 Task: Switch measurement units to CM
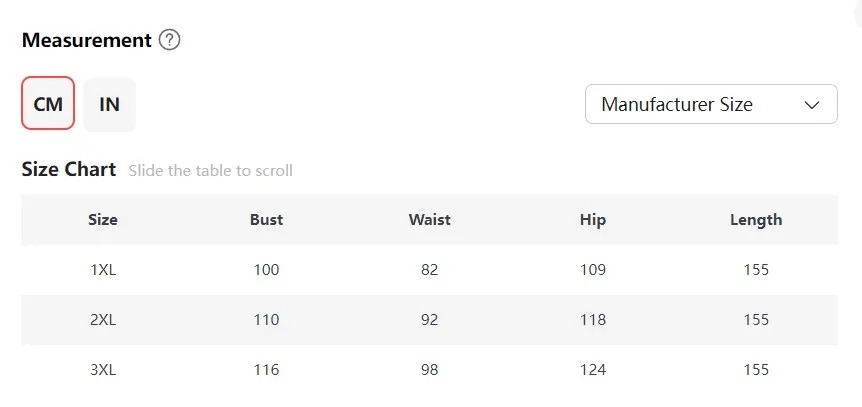[x=48, y=104]
